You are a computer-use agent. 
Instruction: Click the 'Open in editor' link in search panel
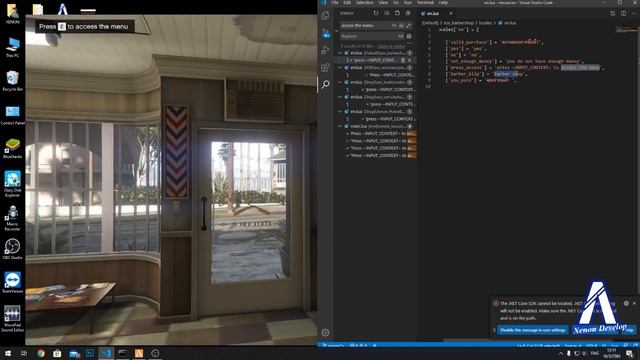391,46
